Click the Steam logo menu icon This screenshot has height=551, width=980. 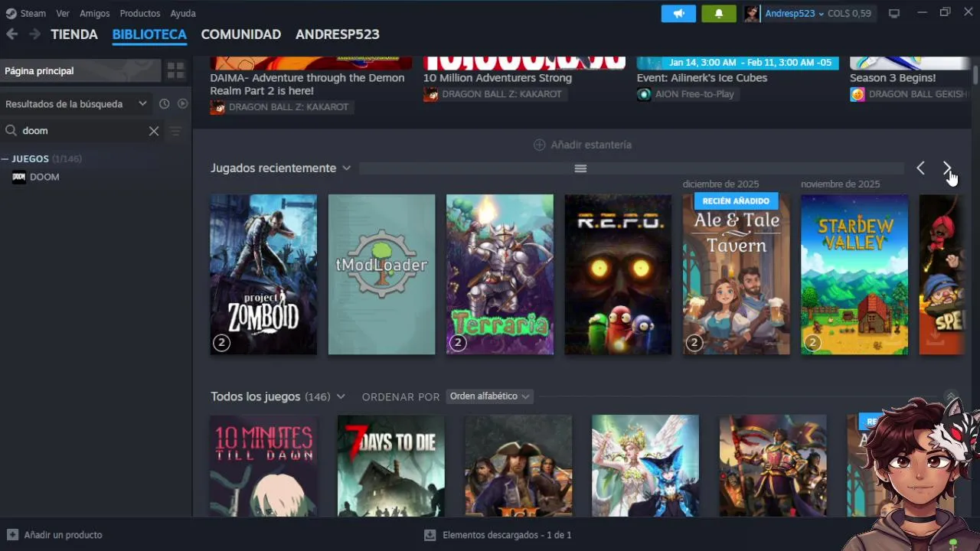11,13
